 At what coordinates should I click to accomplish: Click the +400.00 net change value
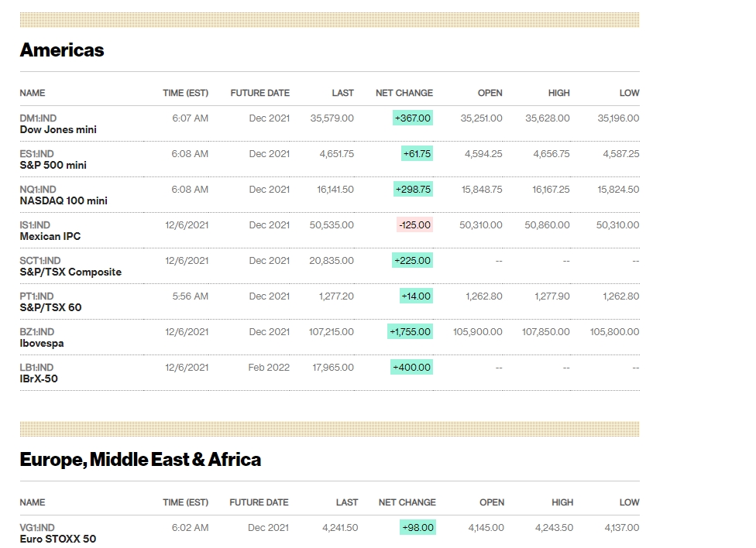[x=412, y=368]
